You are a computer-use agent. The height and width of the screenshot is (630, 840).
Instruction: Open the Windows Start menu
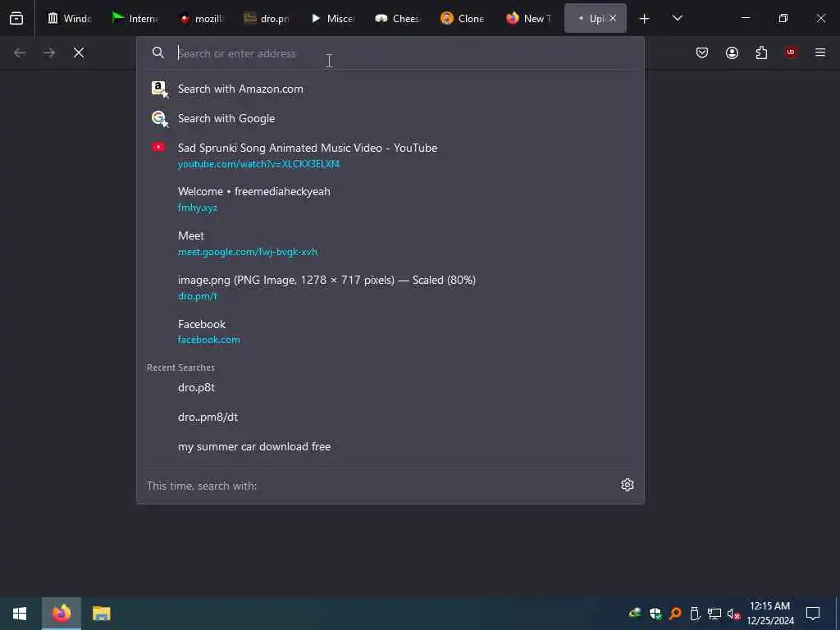tap(20, 614)
